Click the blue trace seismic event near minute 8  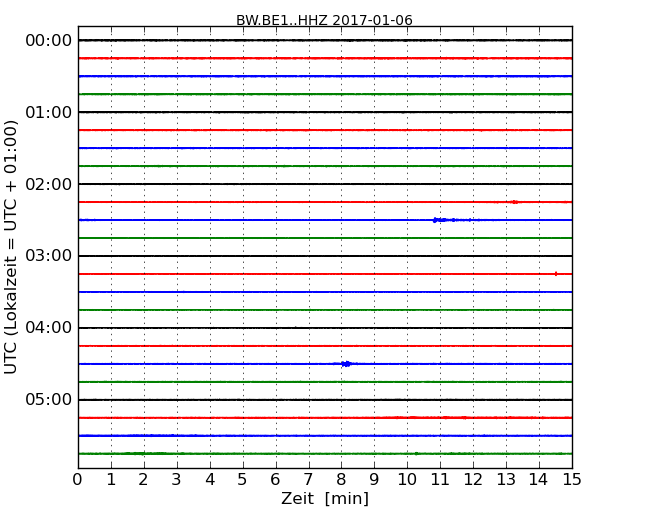pos(346,364)
